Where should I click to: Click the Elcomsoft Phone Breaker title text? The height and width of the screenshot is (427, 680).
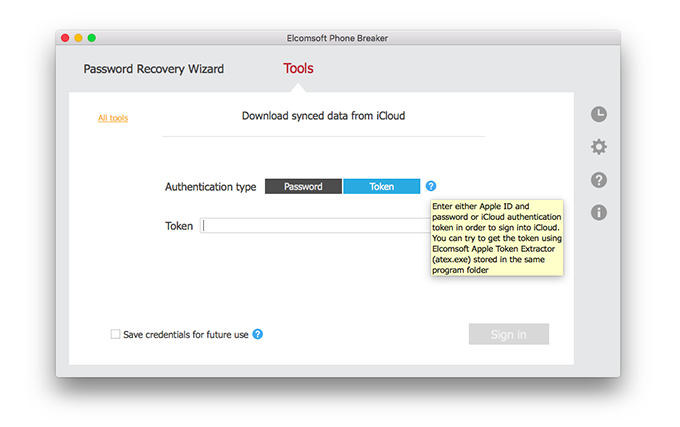(337, 38)
